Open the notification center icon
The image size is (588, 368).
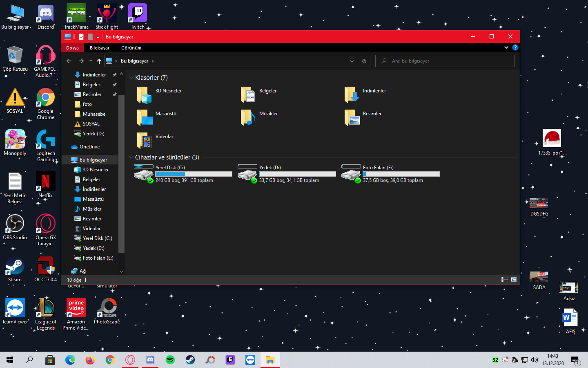pos(575,360)
